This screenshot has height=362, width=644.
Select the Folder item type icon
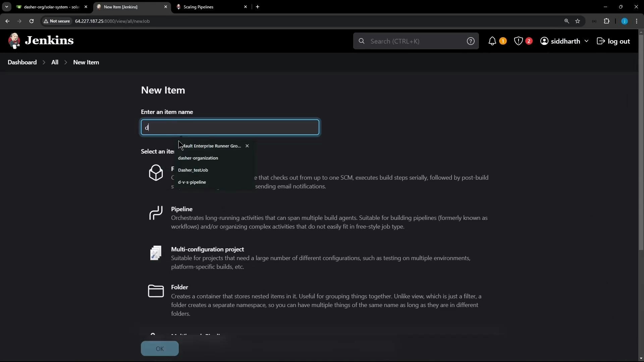155,291
